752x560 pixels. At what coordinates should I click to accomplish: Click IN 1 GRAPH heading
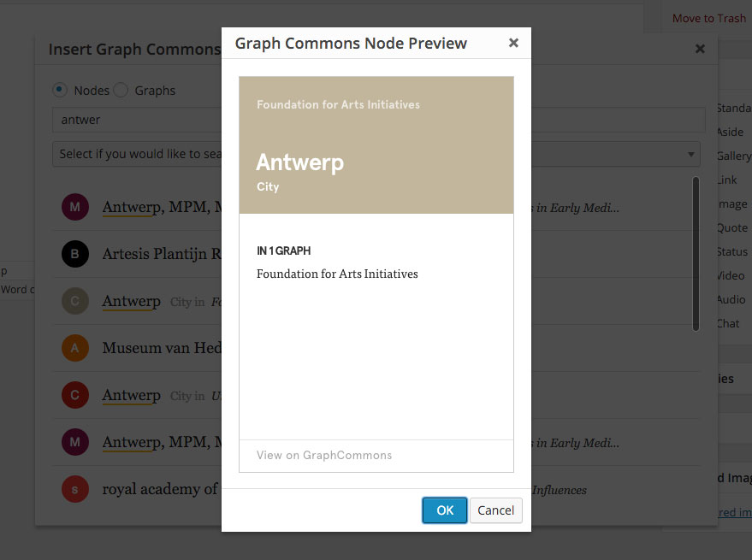click(283, 251)
